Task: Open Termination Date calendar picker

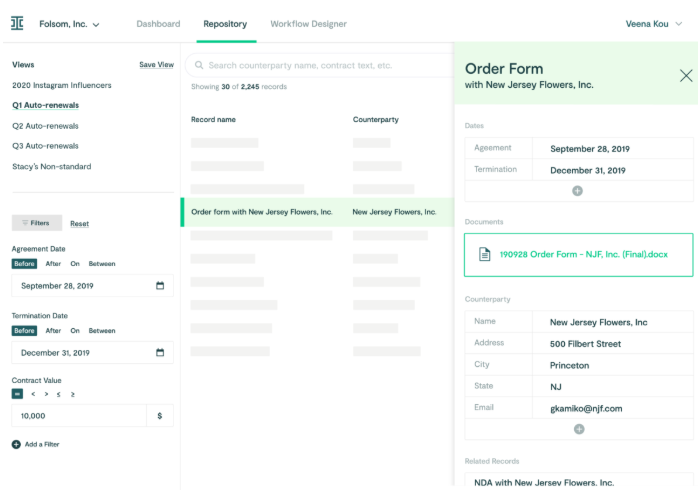Action: tap(160, 353)
